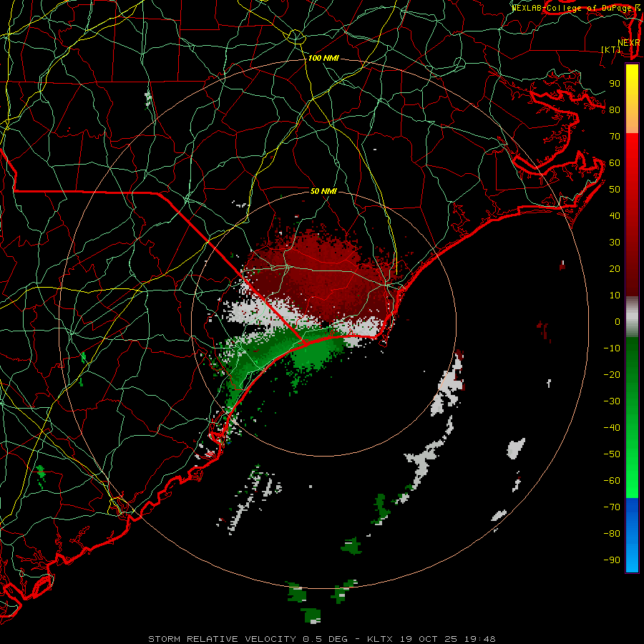Click the "100 NMI" range ring label
The image size is (644, 644).
pos(323,59)
